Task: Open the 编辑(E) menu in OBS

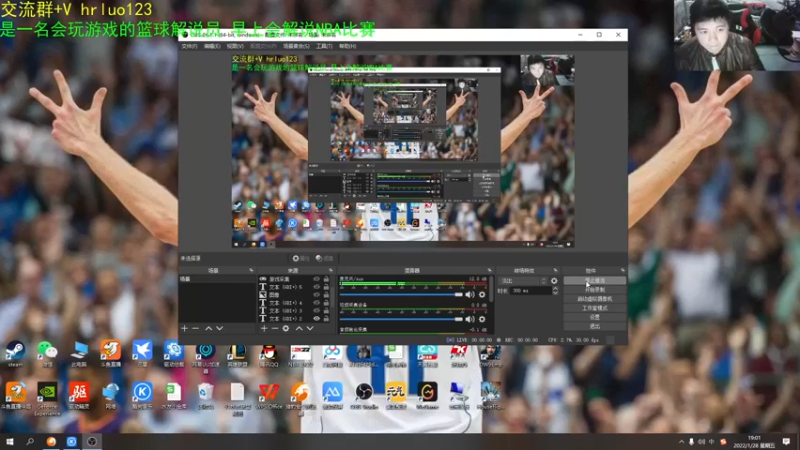Action: click(x=212, y=46)
